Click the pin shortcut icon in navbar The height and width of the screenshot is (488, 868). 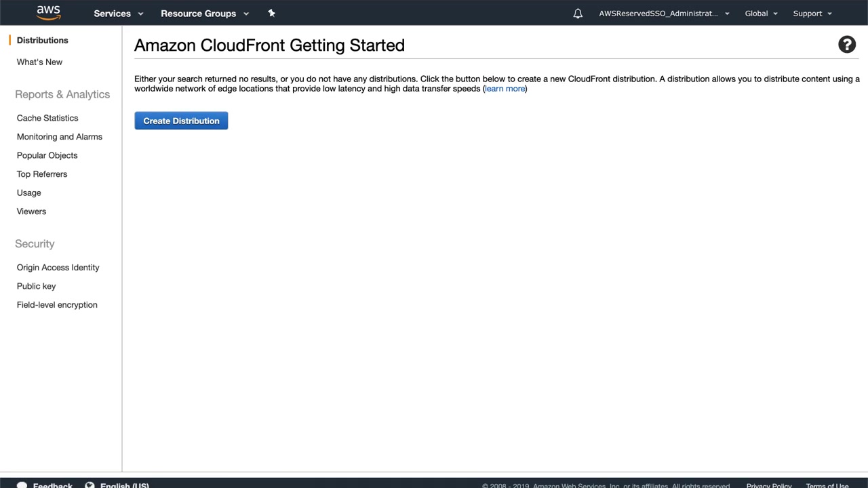coord(271,13)
